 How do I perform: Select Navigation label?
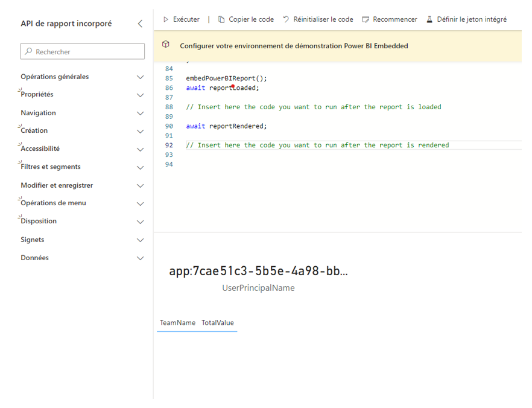[39, 113]
